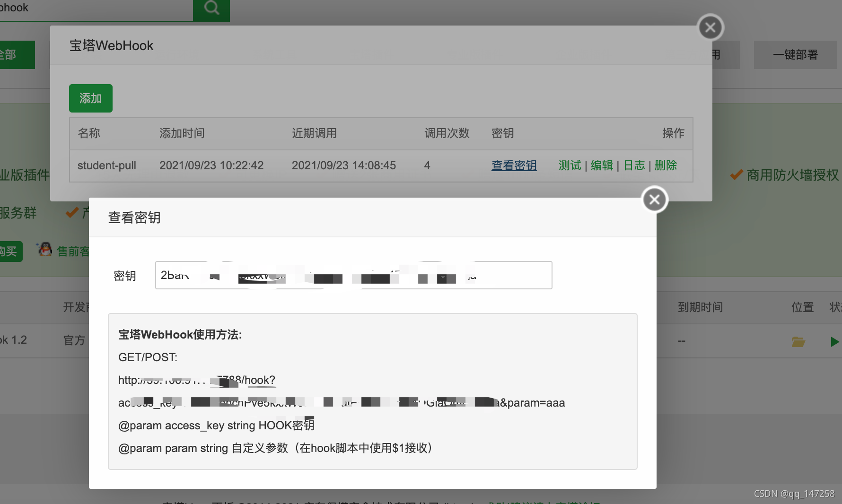Click the 名称 column header

[x=89, y=133]
